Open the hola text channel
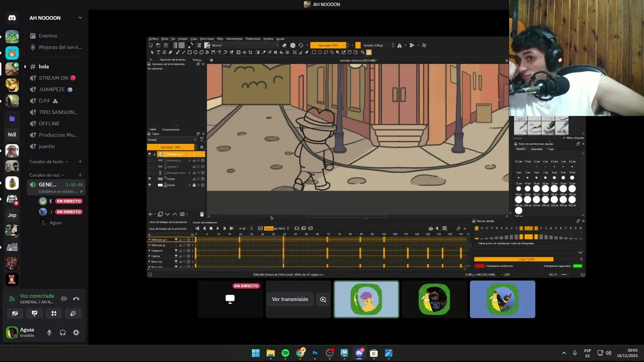 coord(44,66)
